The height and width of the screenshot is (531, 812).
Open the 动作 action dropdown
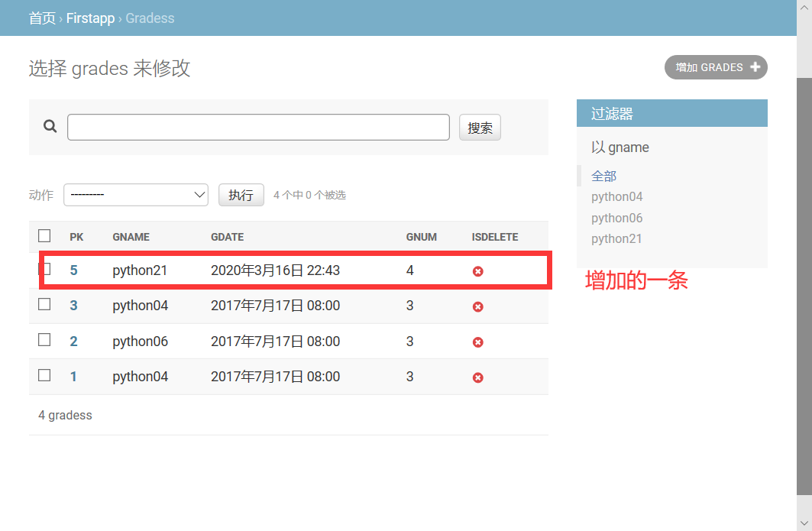[x=136, y=195]
